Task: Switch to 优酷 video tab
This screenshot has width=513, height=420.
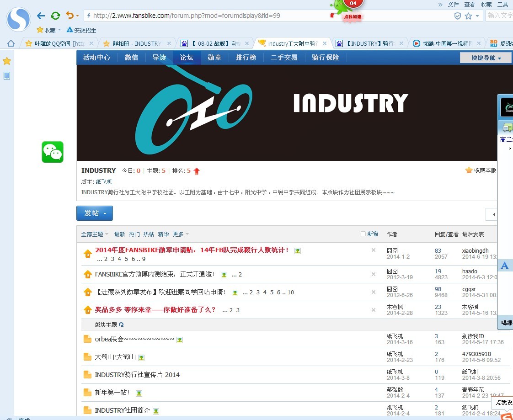Action: [x=446, y=43]
